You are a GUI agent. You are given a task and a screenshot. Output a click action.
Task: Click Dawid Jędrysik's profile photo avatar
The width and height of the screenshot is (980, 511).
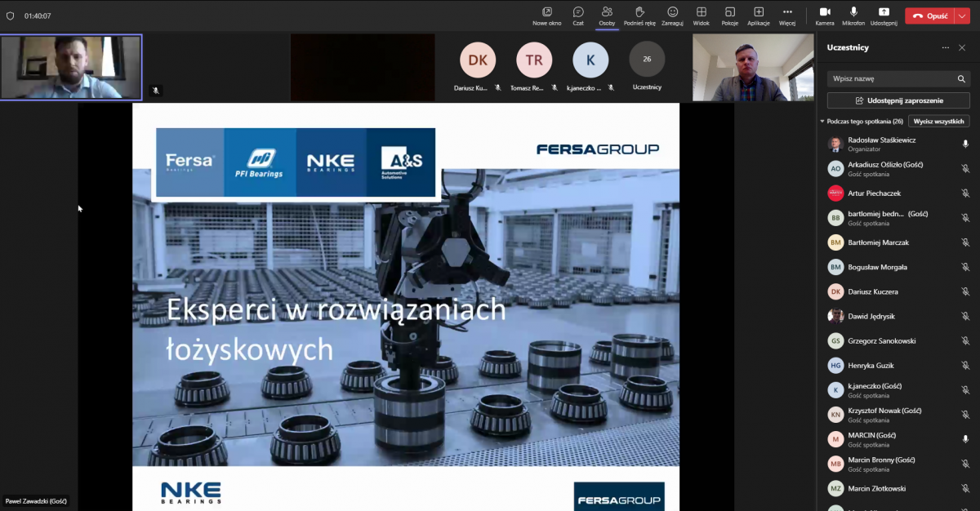(x=835, y=316)
